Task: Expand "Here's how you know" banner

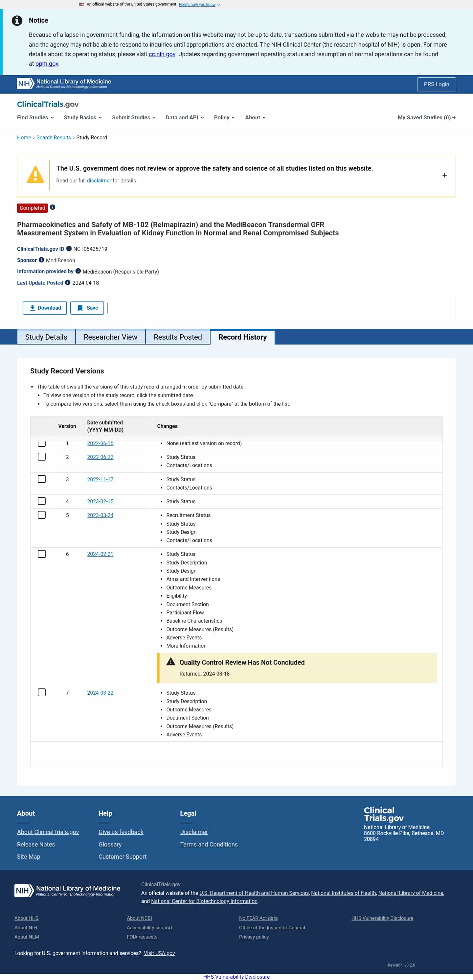Action: coord(199,5)
